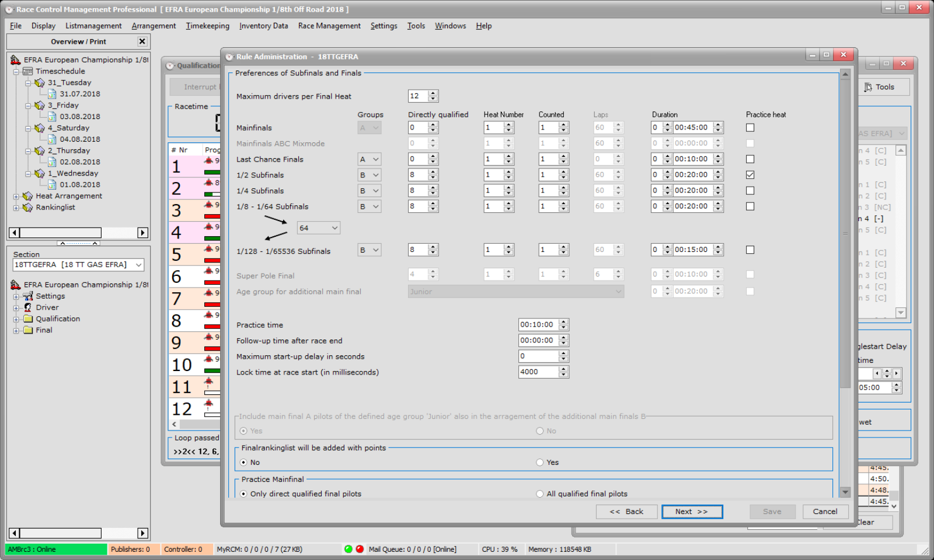Click the Settings icon in section tree
Image resolution: width=934 pixels, height=560 pixels.
coord(27,296)
